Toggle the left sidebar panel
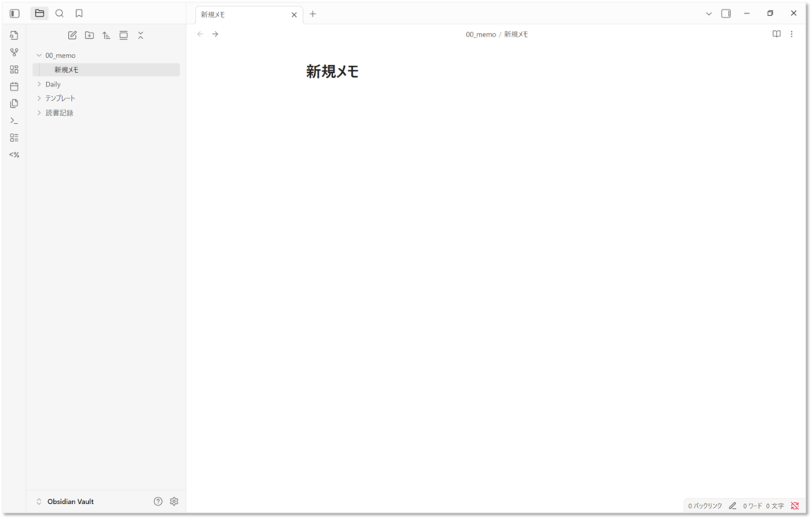This screenshot has height=519, width=812. point(14,13)
